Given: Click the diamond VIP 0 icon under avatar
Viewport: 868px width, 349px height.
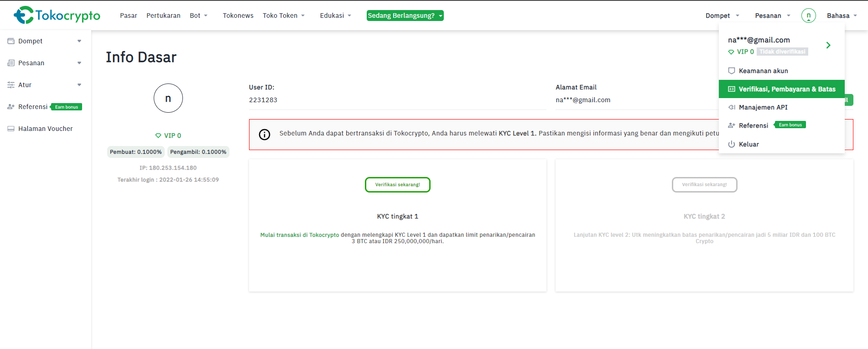Looking at the screenshot, I should pyautogui.click(x=158, y=135).
